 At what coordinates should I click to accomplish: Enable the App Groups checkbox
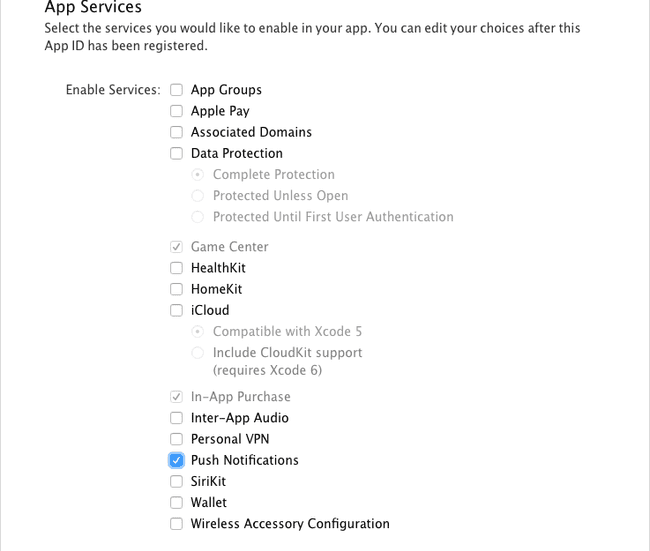click(x=176, y=90)
